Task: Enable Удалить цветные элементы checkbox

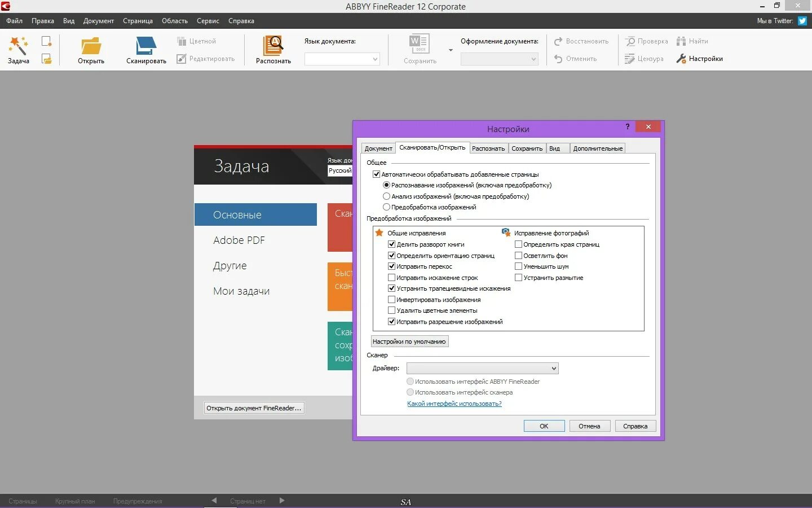Action: click(391, 310)
